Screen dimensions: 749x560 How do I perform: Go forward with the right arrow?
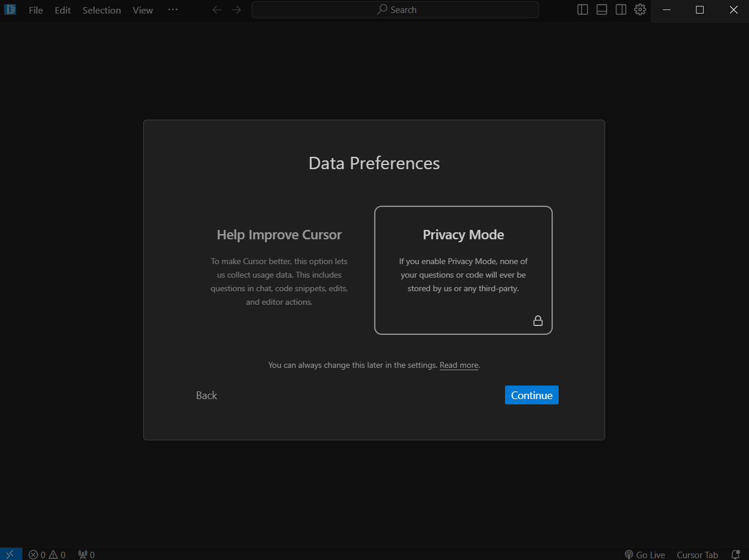236,10
